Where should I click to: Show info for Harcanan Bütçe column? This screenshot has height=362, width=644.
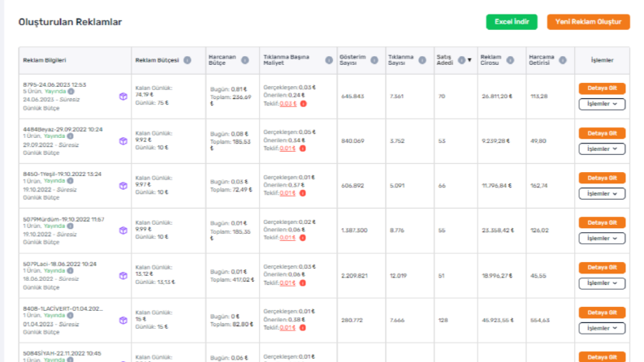tap(244, 60)
